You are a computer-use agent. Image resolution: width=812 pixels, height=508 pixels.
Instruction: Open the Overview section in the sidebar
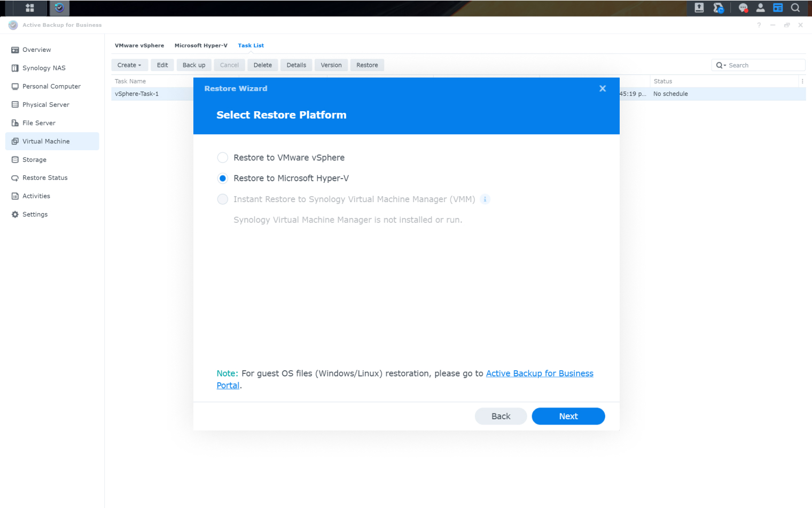tap(36, 50)
